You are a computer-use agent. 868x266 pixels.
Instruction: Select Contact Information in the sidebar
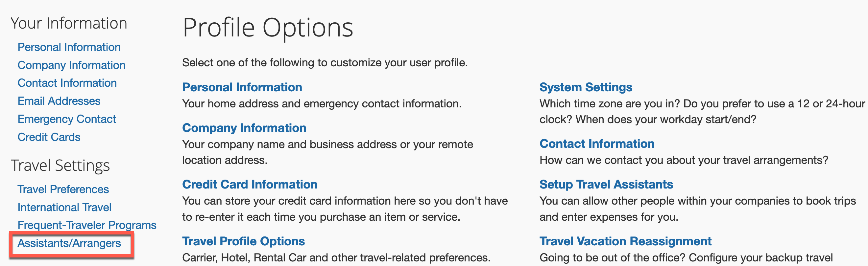pos(67,83)
